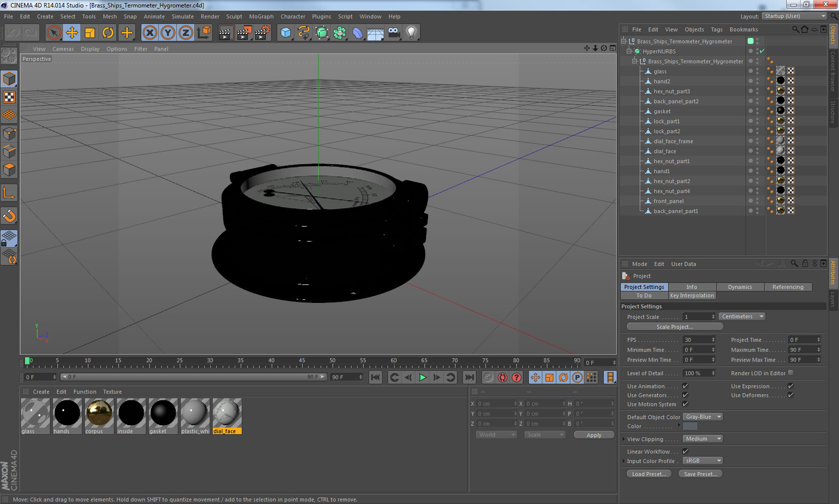Click the Project Color swatch
Screen dimensions: 839x504
690,426
